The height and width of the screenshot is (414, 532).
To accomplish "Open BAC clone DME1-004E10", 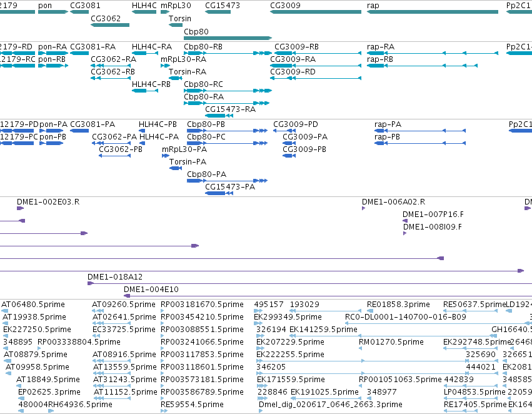I will tap(151, 290).
